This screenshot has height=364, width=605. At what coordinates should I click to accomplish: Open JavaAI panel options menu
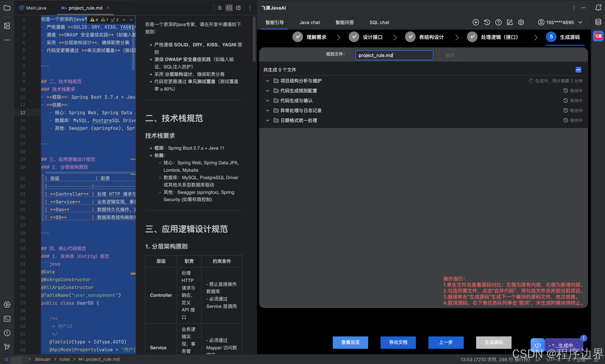(574, 8)
